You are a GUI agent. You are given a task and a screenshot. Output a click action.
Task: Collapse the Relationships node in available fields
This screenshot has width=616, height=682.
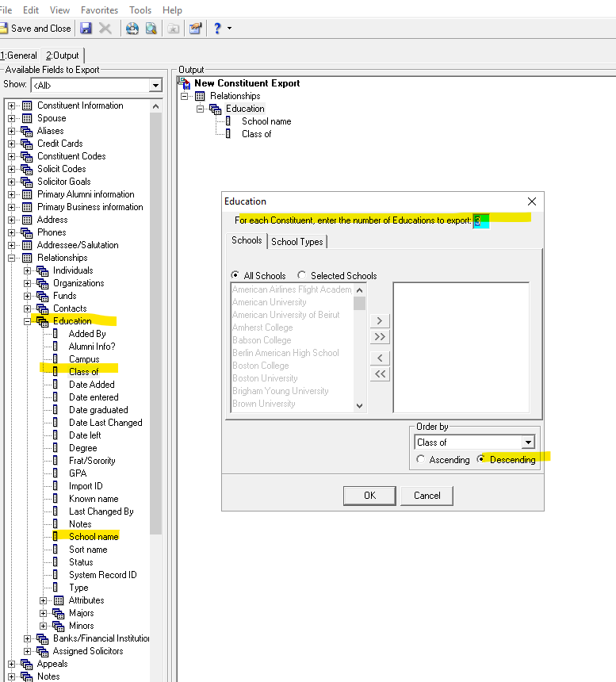point(11,258)
